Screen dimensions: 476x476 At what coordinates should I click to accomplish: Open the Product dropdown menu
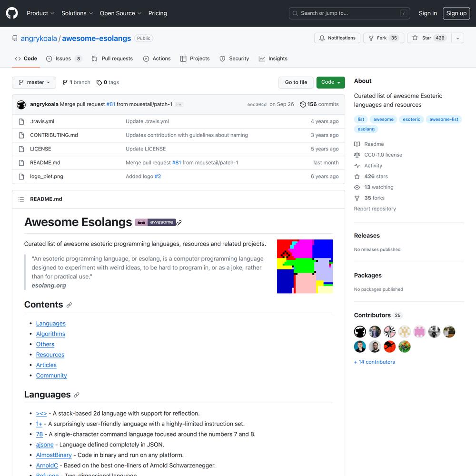click(x=40, y=13)
